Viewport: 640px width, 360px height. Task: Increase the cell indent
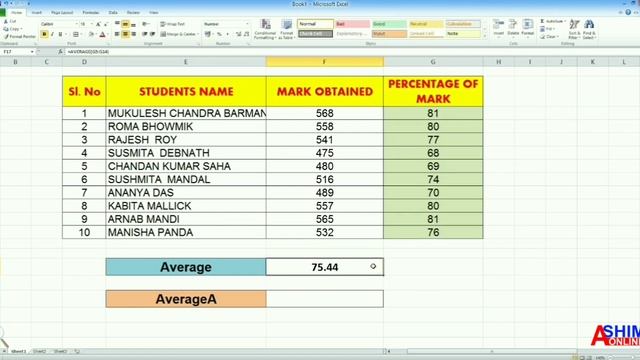pos(152,34)
